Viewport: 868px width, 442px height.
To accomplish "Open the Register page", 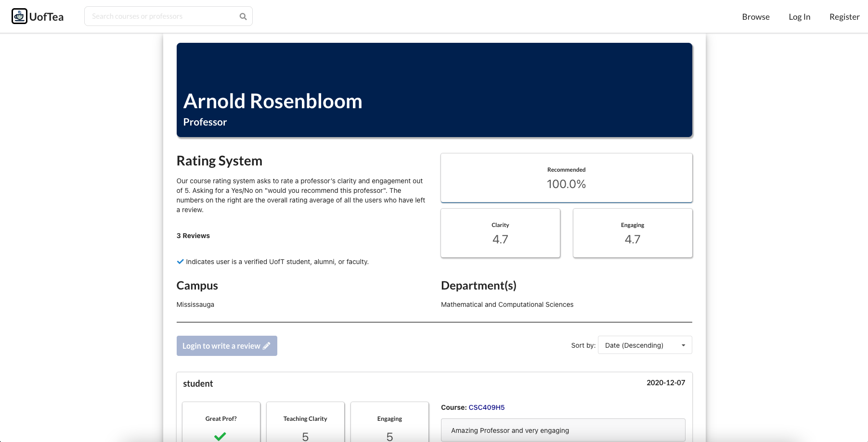I will (844, 17).
